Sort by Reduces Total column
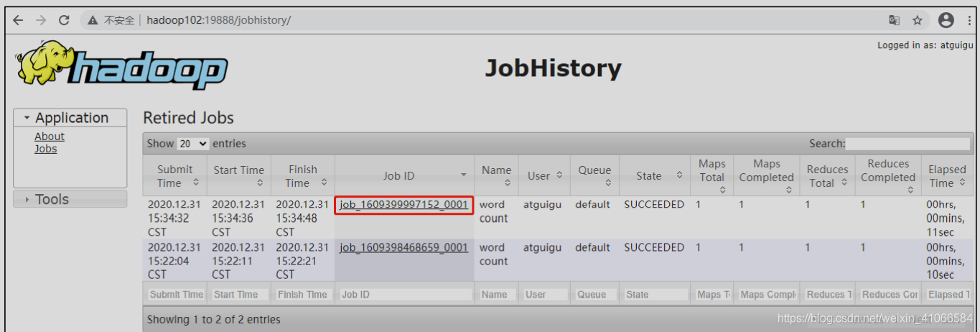The width and height of the screenshot is (980, 332). pos(828,176)
